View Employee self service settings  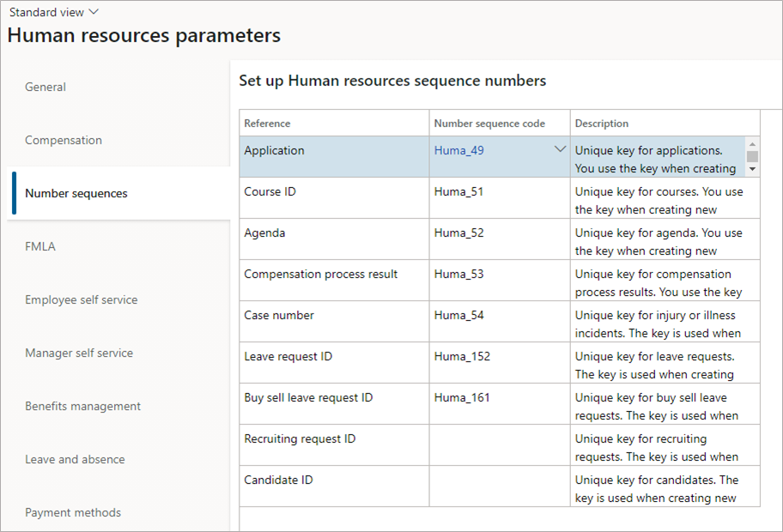coord(81,299)
